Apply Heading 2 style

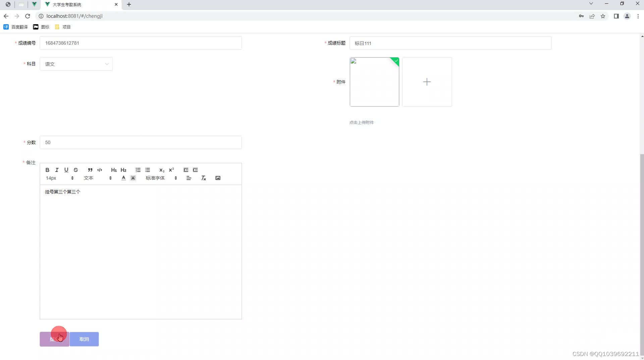pos(123,170)
